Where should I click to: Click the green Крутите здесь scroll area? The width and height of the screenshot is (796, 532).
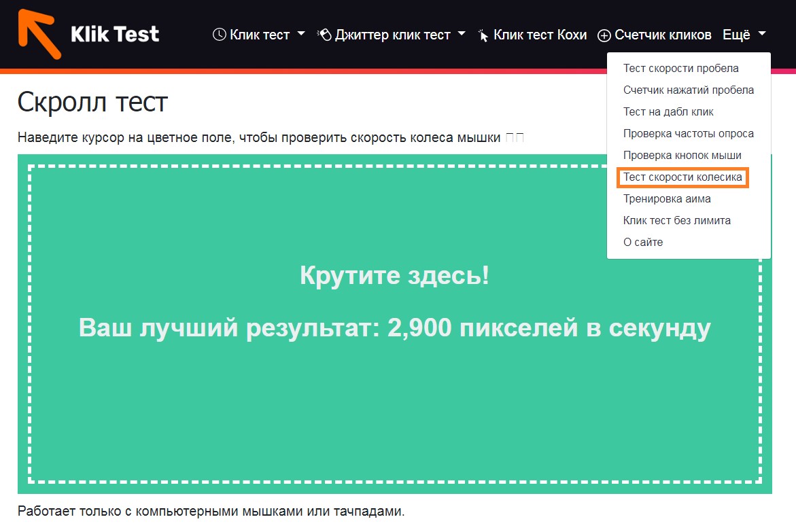(x=394, y=394)
